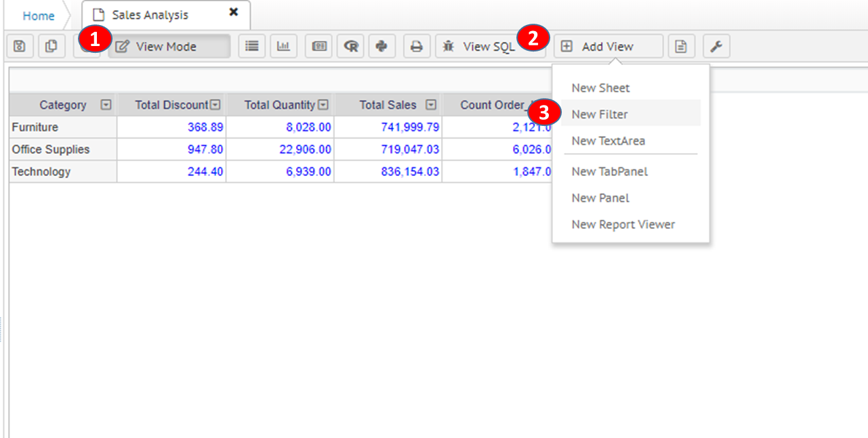Expand the Total Sales column dropdown

coord(431,105)
